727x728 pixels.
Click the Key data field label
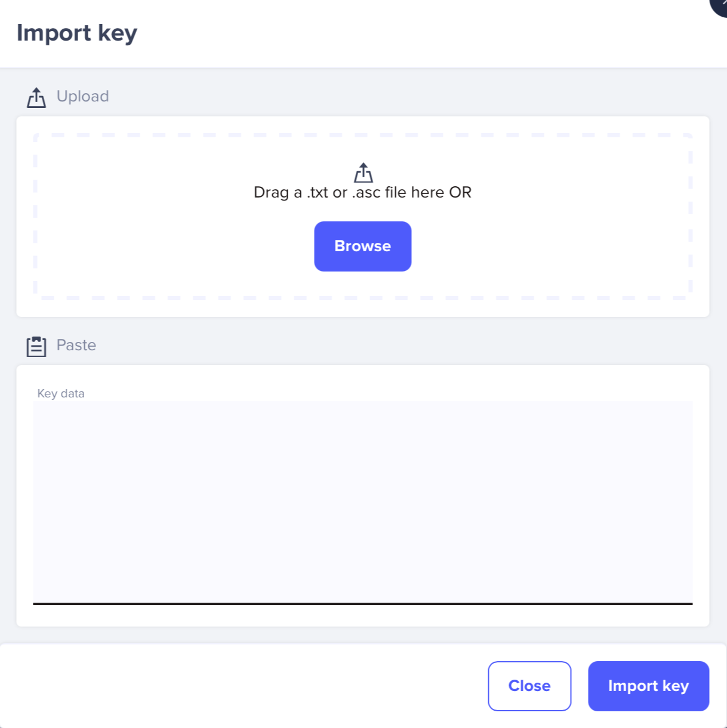coord(61,393)
